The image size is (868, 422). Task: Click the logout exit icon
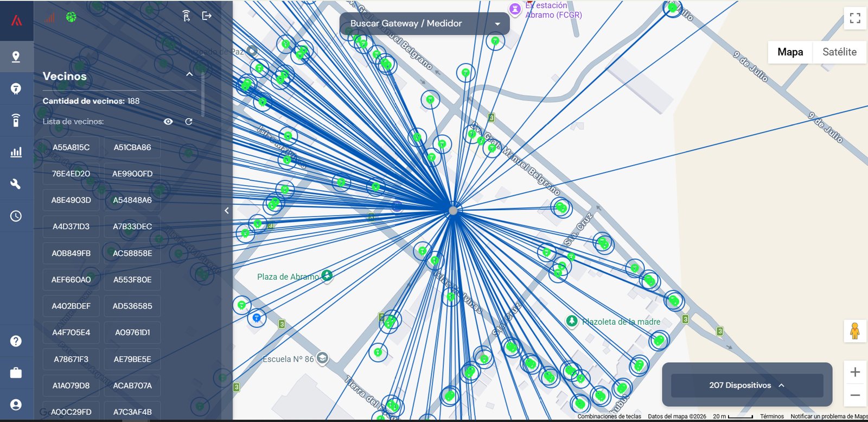207,16
